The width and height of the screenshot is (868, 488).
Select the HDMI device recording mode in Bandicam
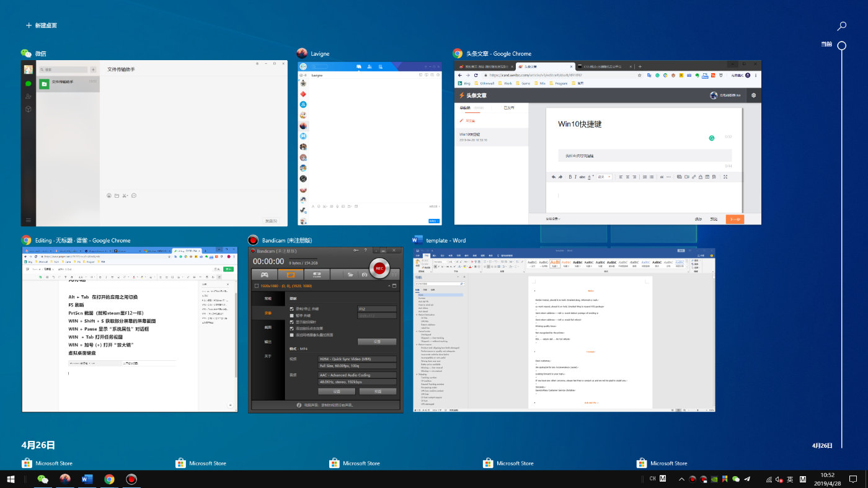pos(317,275)
